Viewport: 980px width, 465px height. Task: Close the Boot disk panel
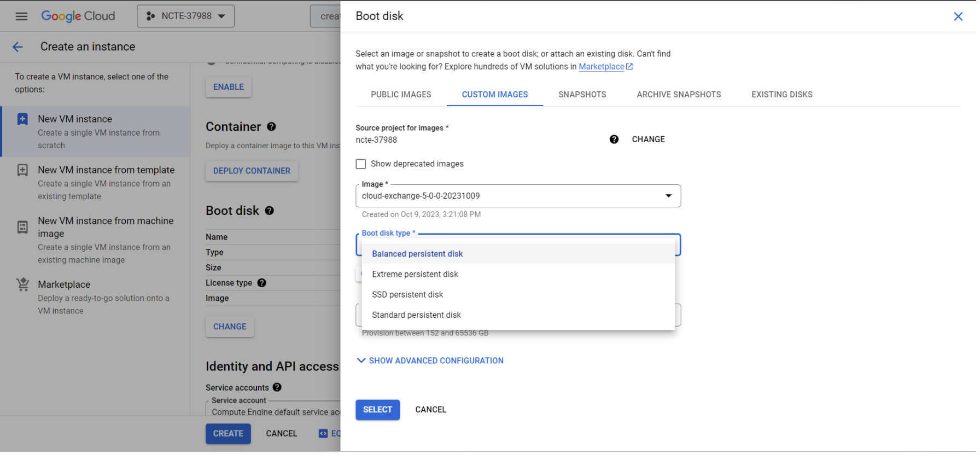[958, 16]
